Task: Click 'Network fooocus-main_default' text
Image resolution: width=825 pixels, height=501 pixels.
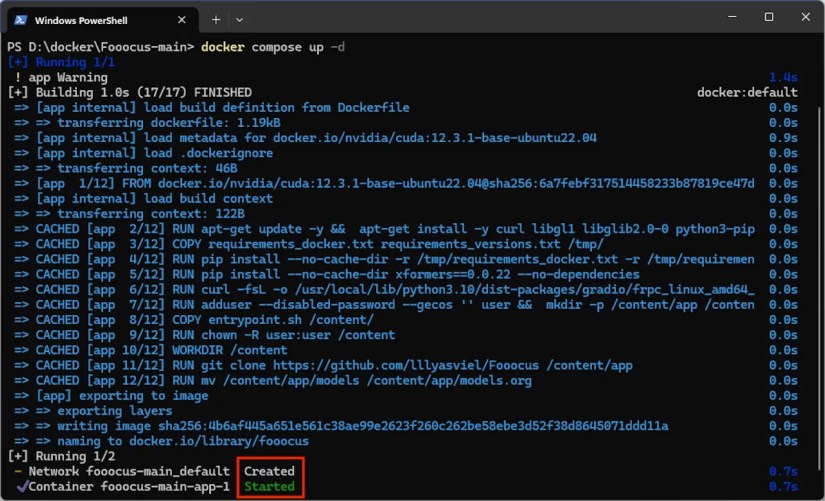Action: (x=129, y=472)
